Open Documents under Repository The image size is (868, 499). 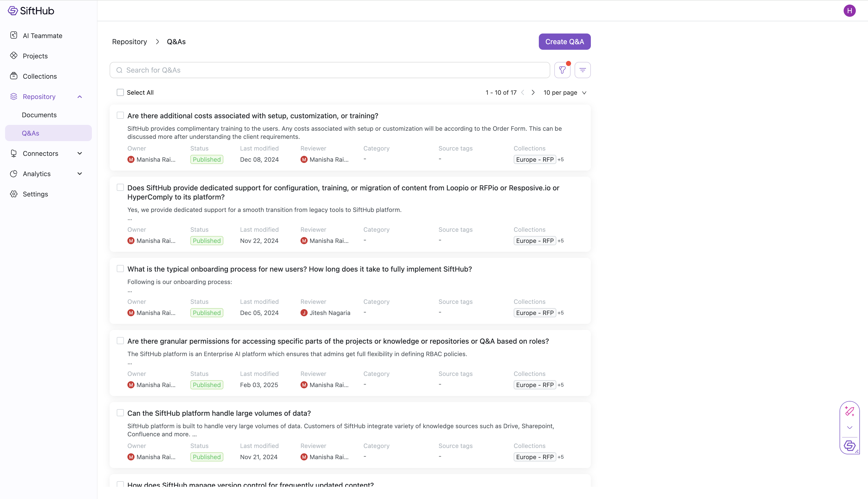click(39, 115)
